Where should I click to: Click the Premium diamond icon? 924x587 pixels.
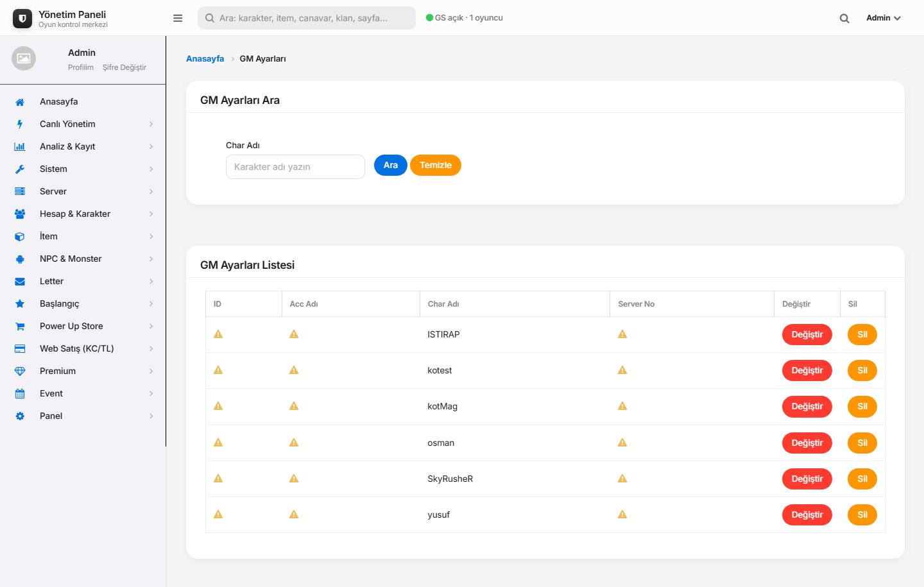pos(20,371)
